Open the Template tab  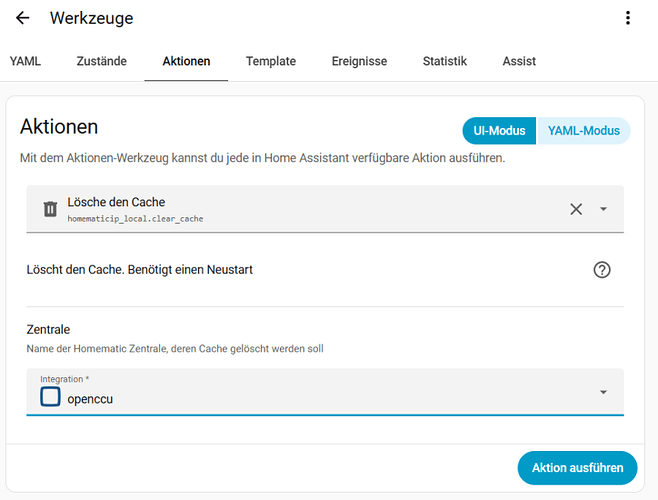(x=271, y=61)
